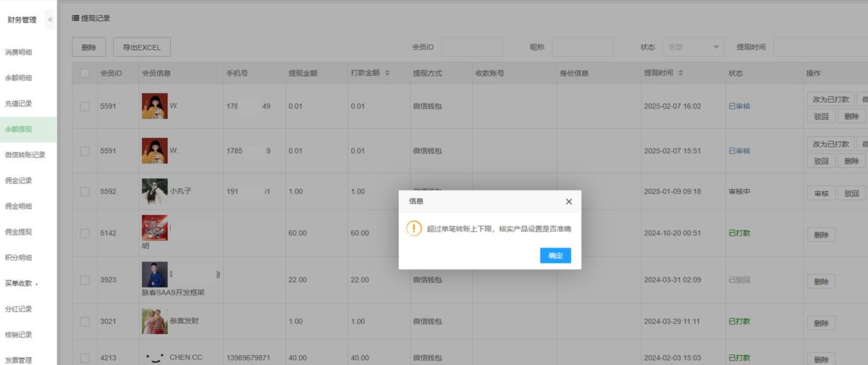868x365 pixels.
Task: Select checkbox for member 3021 row
Action: tap(85, 321)
